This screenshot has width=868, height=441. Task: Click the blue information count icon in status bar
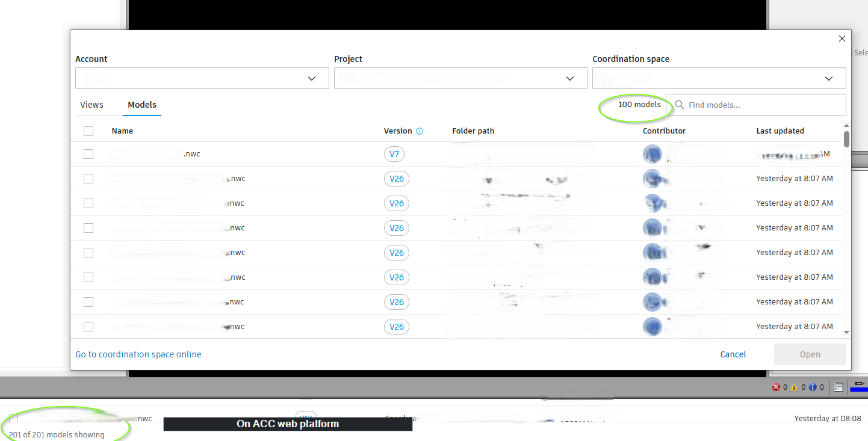[812, 387]
